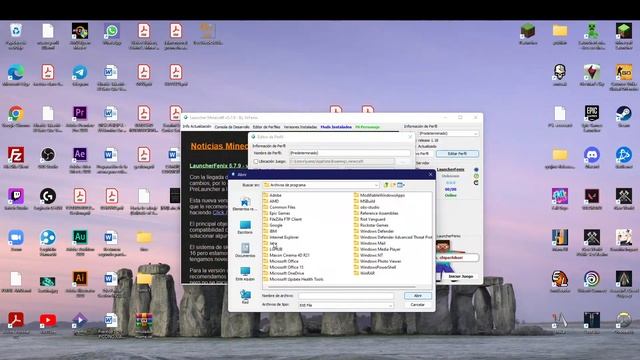Open Zoom desktop shortcut
This screenshot has height=360, width=640.
tap(16, 240)
